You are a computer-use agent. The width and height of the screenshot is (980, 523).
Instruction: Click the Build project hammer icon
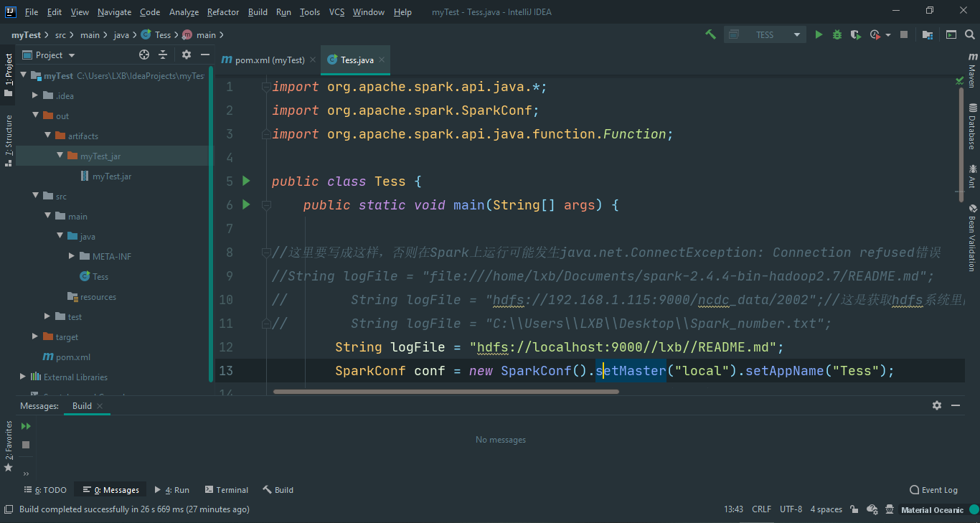pyautogui.click(x=710, y=34)
